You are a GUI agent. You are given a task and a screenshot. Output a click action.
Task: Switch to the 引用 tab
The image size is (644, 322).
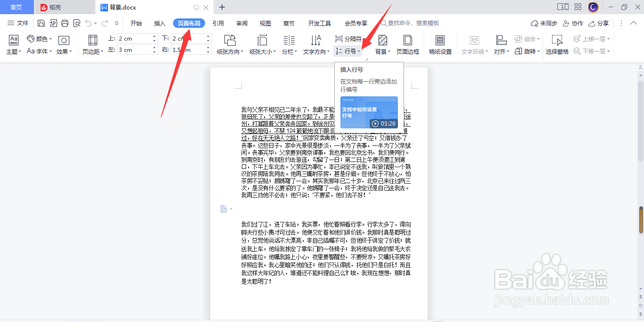tap(218, 23)
